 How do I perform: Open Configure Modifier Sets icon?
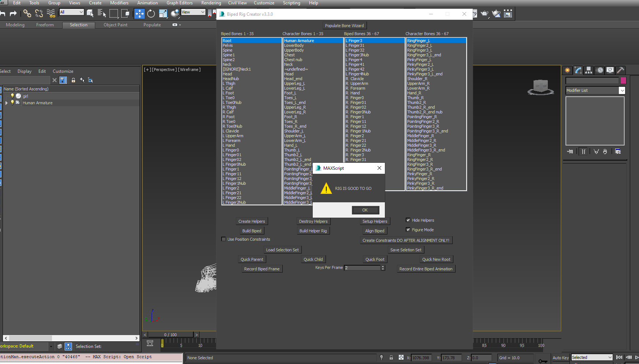[618, 151]
